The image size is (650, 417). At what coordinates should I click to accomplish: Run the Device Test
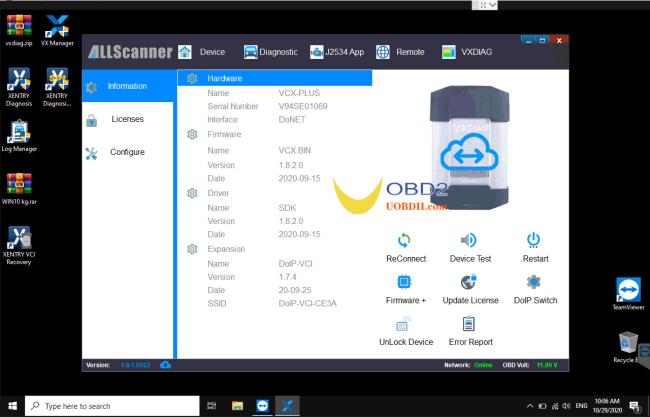[469, 240]
